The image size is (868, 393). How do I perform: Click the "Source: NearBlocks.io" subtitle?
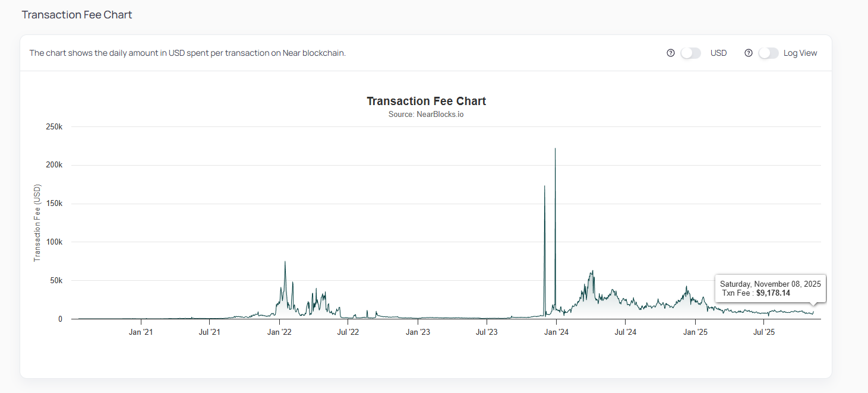[x=426, y=114]
